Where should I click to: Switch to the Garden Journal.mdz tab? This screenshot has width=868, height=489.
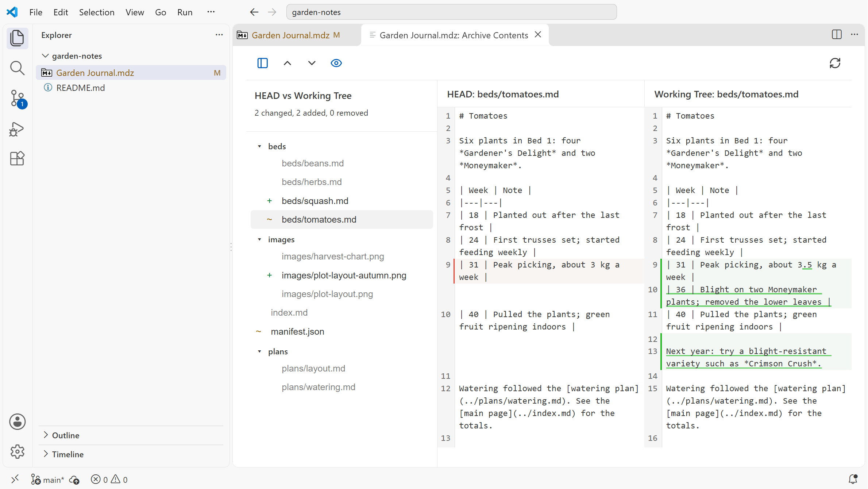[296, 35]
